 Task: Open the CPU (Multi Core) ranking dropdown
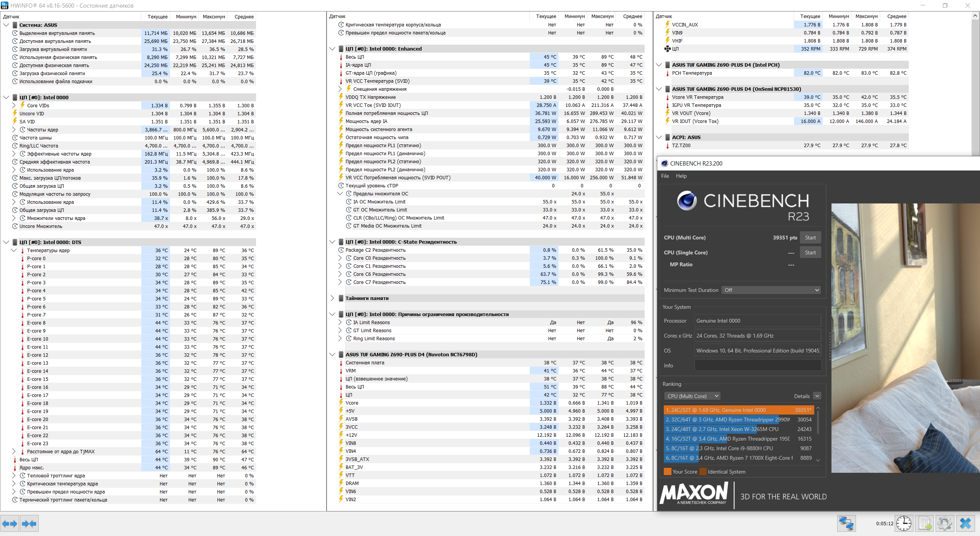(x=692, y=396)
